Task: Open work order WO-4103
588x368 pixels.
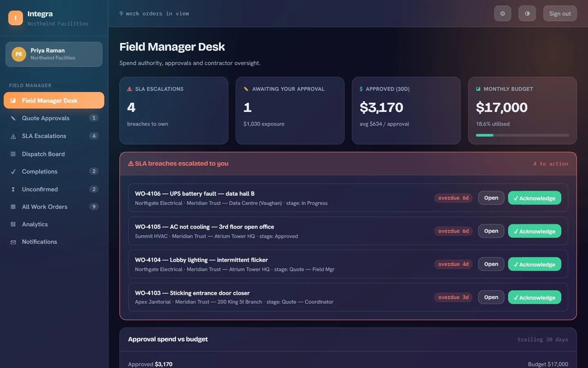Action: click(x=491, y=297)
